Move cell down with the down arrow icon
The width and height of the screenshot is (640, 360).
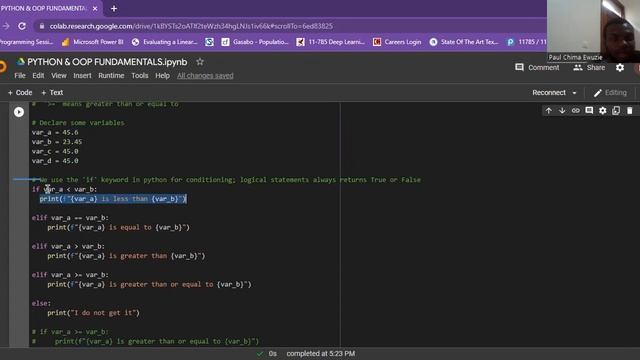pos(562,111)
